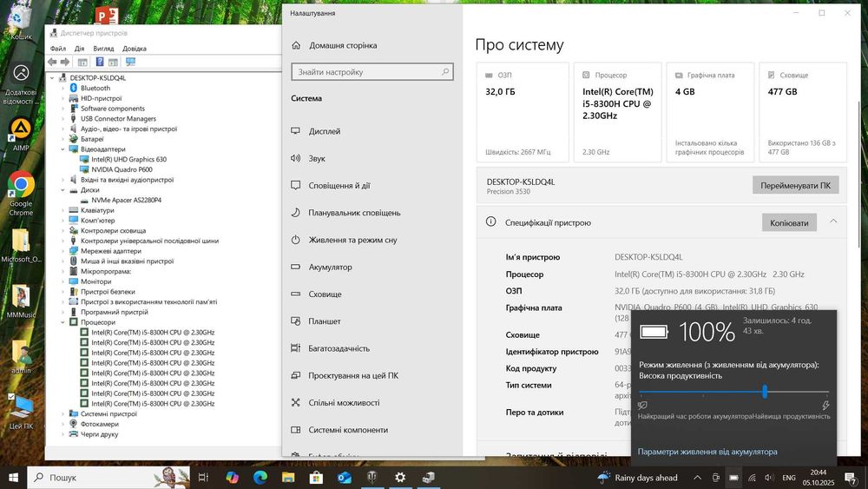The width and height of the screenshot is (868, 489).
Task: Collapse the disk drives node
Action: [63, 190]
